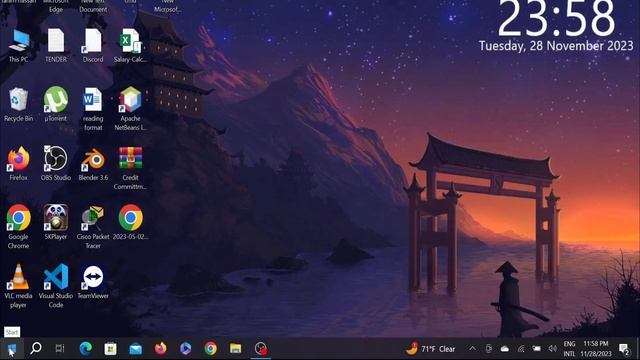Open Microsoft Store from the taskbar
Screen dimensions: 640x360
click(110, 349)
